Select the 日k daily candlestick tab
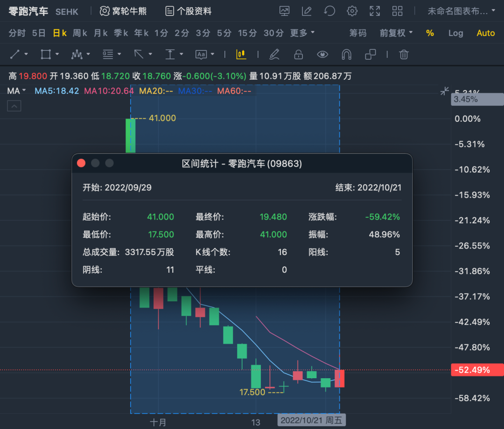 [x=60, y=33]
